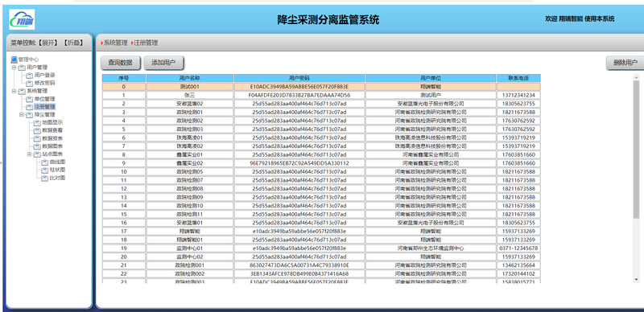The width and height of the screenshot is (644, 312).
Task: Click the table scrollbar down arrow
Action: click(x=636, y=279)
